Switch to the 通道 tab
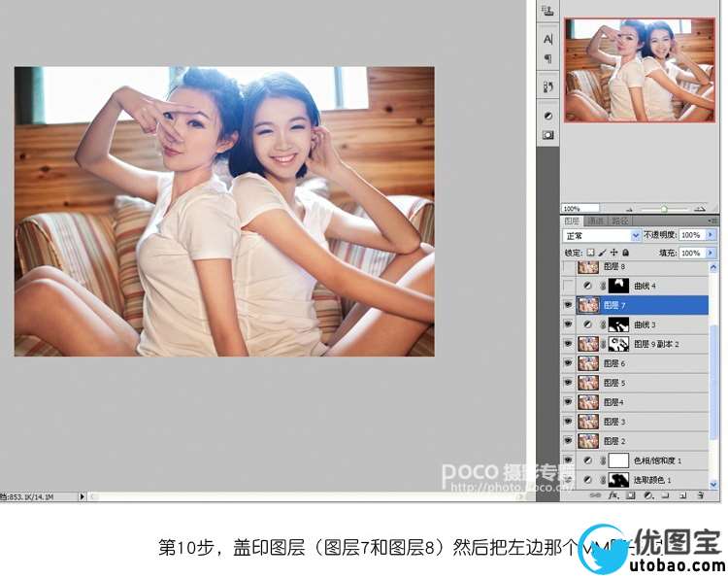Image resolution: width=728 pixels, height=579 pixels. click(x=595, y=221)
